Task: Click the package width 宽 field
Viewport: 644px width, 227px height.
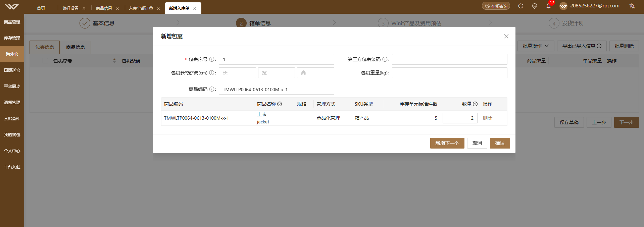Action: (277, 73)
